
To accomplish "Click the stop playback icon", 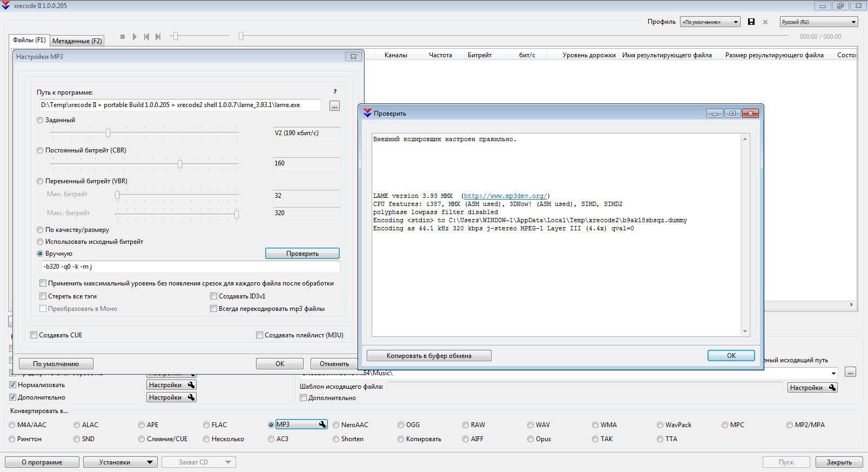I will [123, 37].
